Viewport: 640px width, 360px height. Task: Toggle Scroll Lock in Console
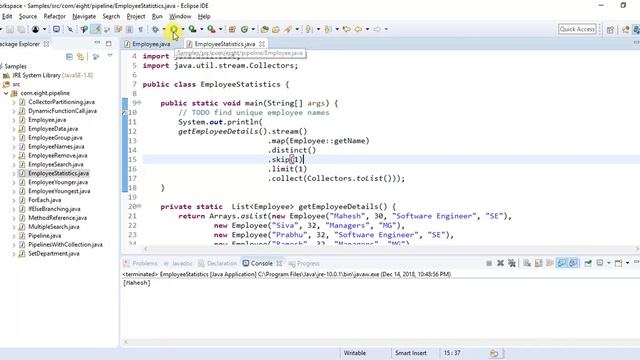tap(539, 263)
